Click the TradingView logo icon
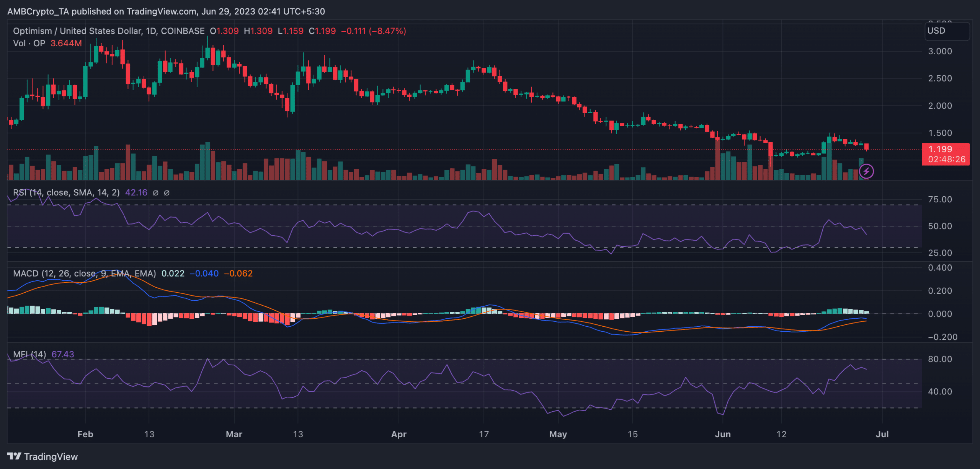 14,456
